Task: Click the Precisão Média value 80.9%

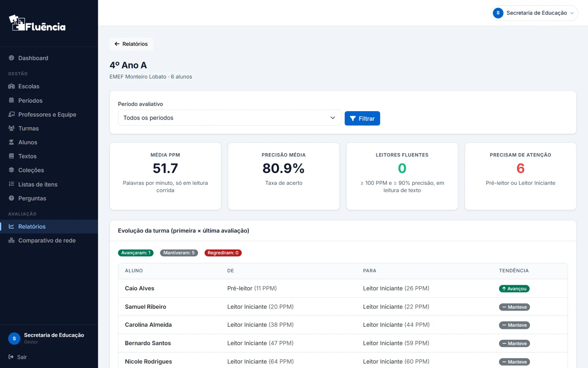Action: tap(284, 168)
